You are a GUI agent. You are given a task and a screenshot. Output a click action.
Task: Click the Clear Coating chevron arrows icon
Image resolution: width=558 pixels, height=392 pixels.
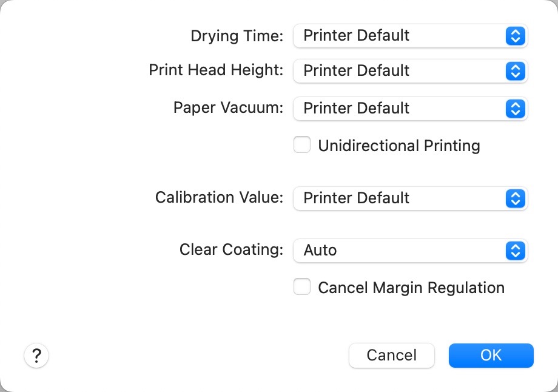pyautogui.click(x=514, y=251)
